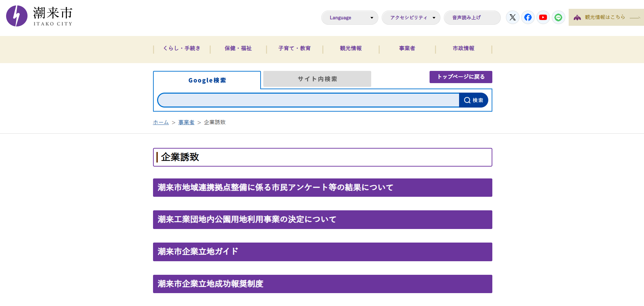Open 潮来工業団地内公園用地利用事業の決定について
Screen dimensions: 644x306
[x=323, y=219]
